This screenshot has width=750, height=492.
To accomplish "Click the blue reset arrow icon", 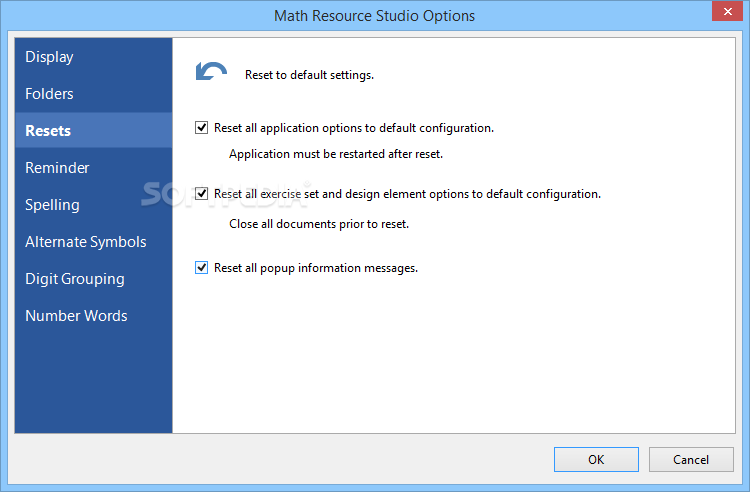I will point(211,71).
